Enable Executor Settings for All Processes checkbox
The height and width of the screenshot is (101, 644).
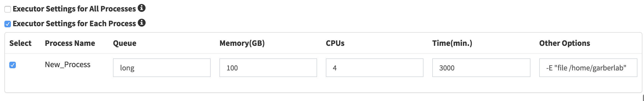point(8,9)
